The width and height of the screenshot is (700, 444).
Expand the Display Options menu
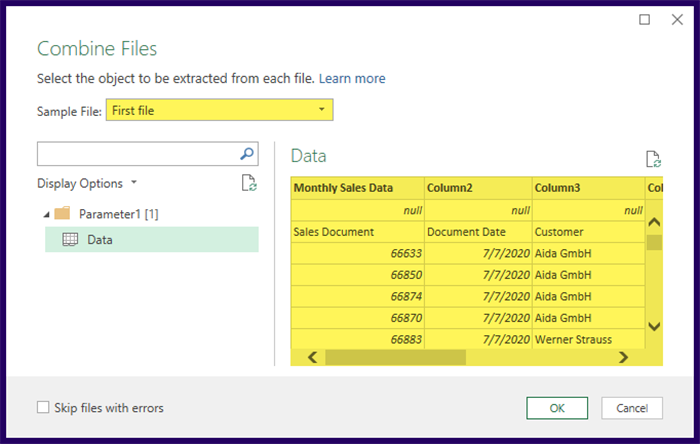coord(87,183)
